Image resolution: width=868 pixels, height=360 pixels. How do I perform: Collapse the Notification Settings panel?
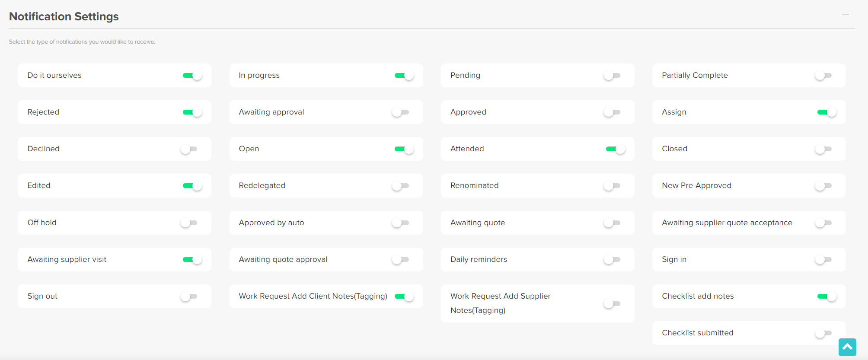tap(845, 15)
